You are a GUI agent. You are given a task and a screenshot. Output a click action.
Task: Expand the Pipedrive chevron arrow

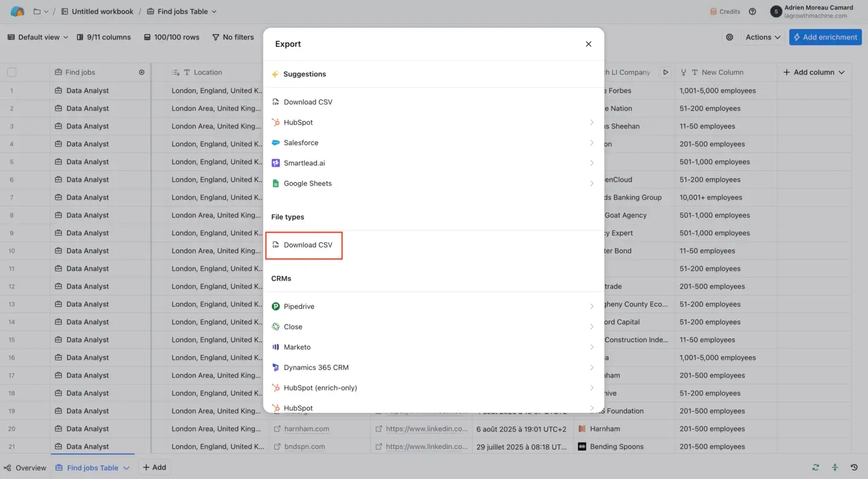tap(592, 307)
